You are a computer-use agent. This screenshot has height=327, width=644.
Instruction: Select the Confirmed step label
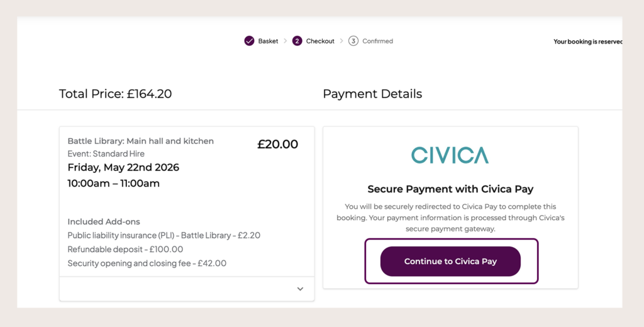(377, 41)
